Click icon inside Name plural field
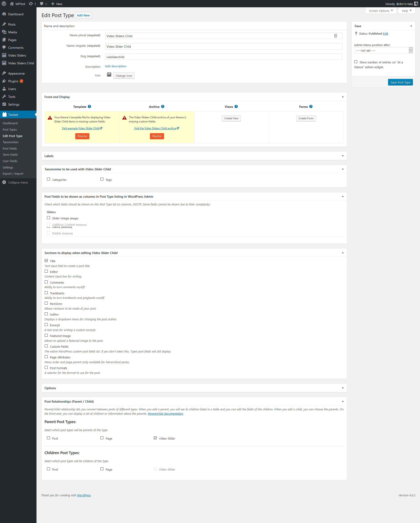Viewport: 420px width, 523px height. [x=336, y=36]
